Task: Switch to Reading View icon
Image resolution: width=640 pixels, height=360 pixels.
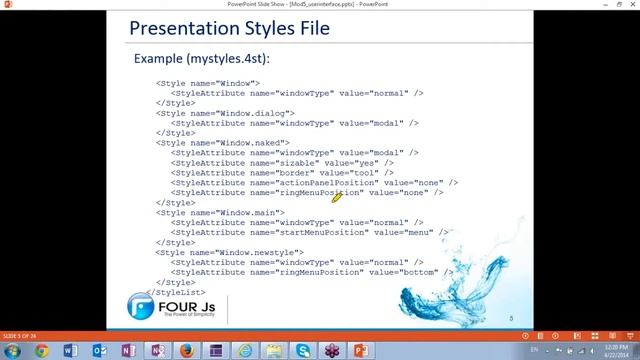Action: click(613, 336)
